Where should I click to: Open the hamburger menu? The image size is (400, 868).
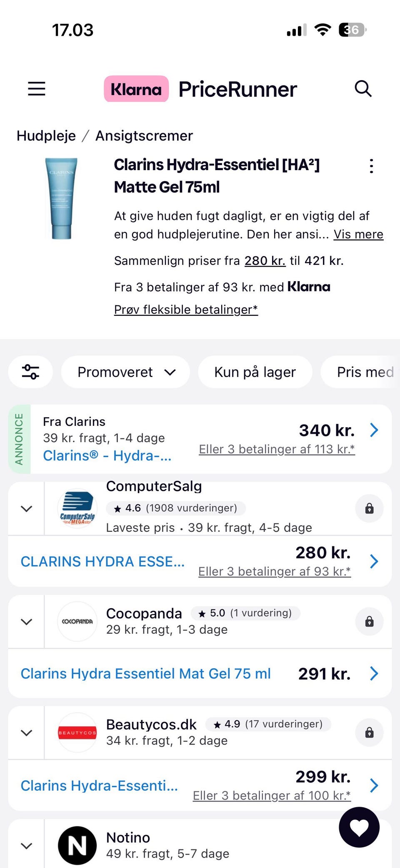[37, 89]
